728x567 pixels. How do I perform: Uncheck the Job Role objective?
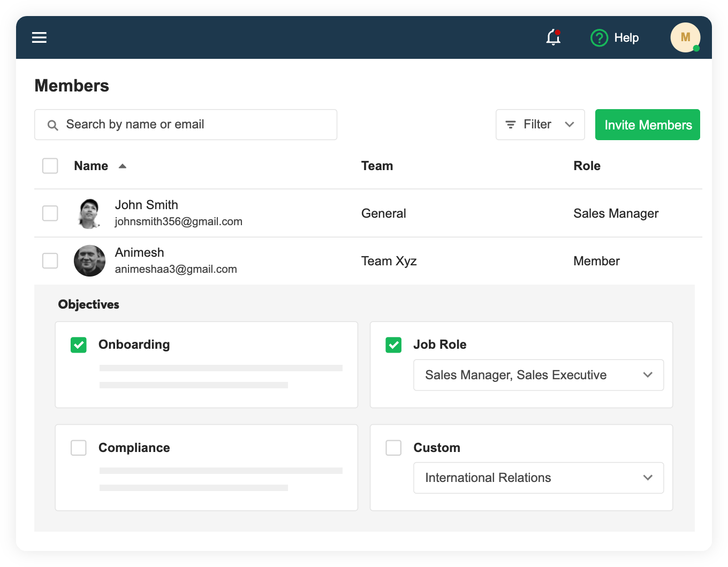pos(393,345)
